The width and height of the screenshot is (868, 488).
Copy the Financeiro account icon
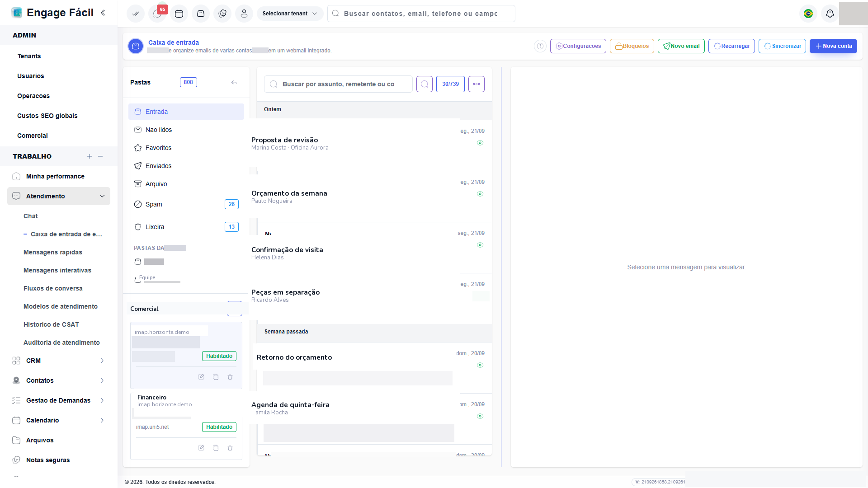tap(216, 448)
